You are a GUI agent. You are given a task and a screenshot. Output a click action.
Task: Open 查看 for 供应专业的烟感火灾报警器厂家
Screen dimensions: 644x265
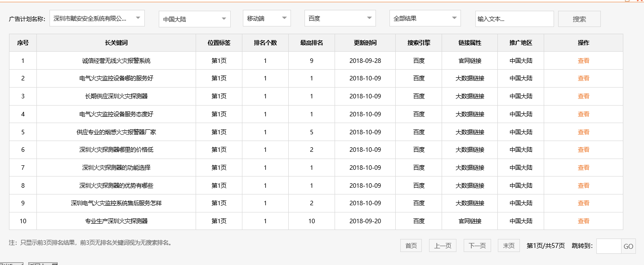click(583, 132)
